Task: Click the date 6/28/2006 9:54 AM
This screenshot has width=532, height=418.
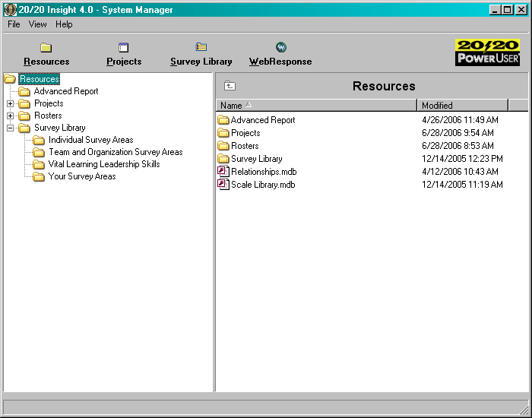Action: (x=458, y=133)
